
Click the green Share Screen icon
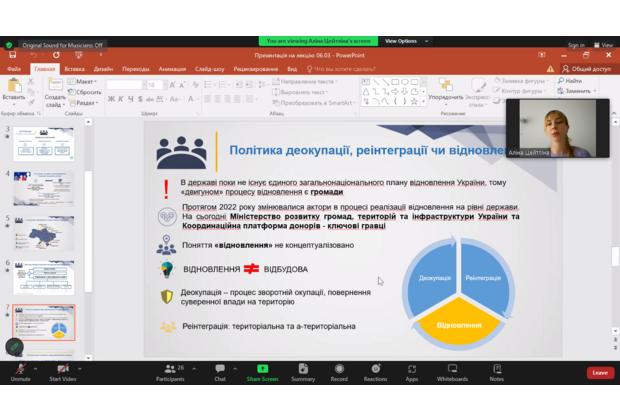(262, 369)
